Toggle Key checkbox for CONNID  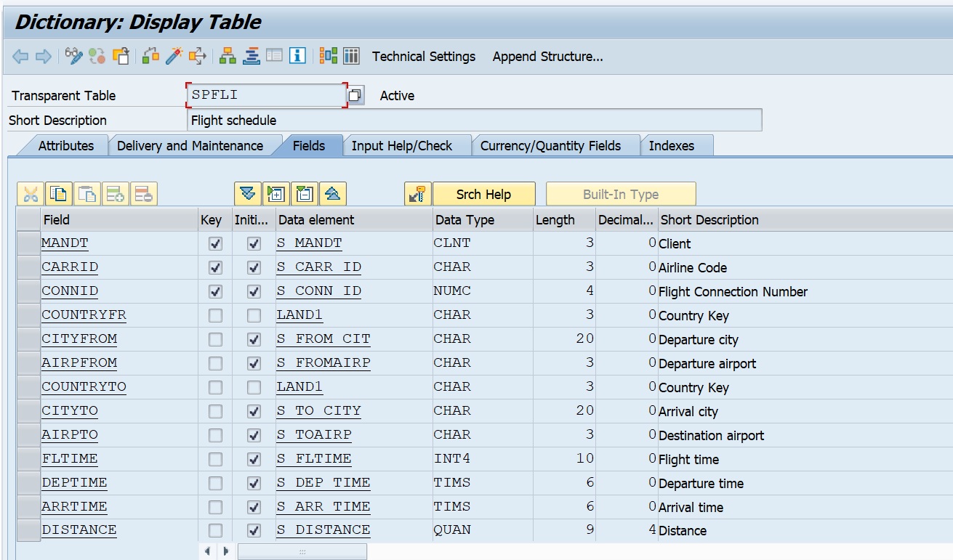tap(215, 291)
